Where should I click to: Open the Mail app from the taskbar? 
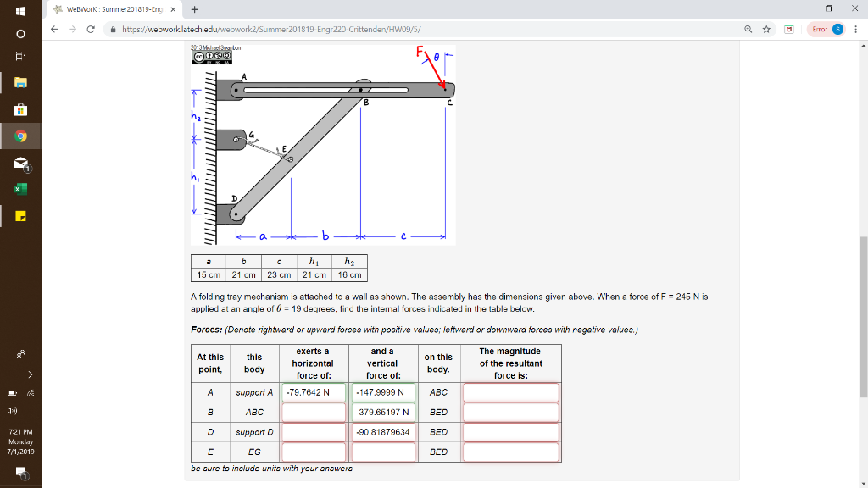(20, 162)
